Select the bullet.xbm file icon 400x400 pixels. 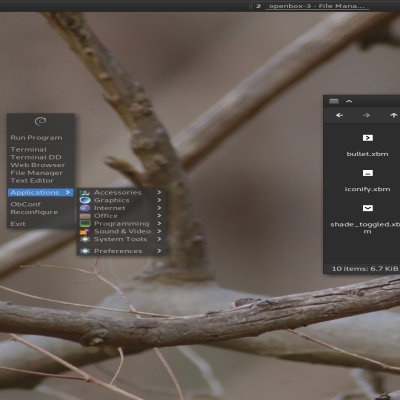point(368,138)
